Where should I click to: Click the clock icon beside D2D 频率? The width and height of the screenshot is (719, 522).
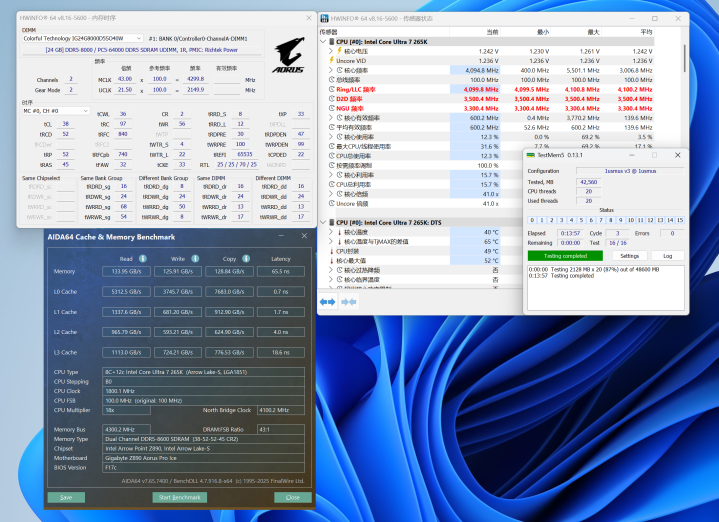click(332, 99)
